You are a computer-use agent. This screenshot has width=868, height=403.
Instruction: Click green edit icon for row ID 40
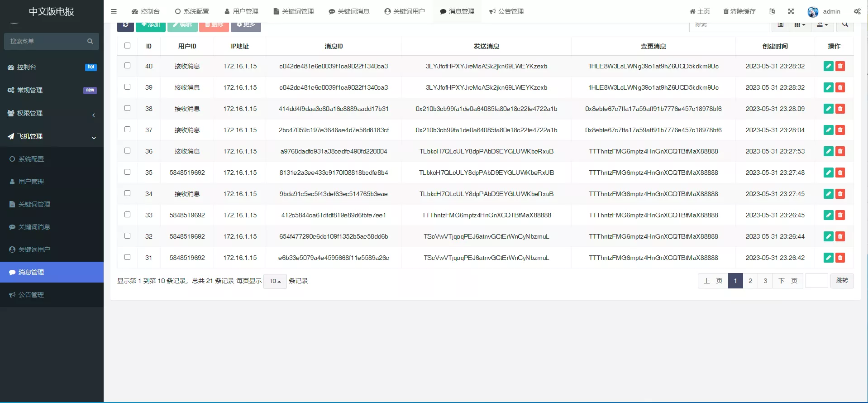coord(828,66)
